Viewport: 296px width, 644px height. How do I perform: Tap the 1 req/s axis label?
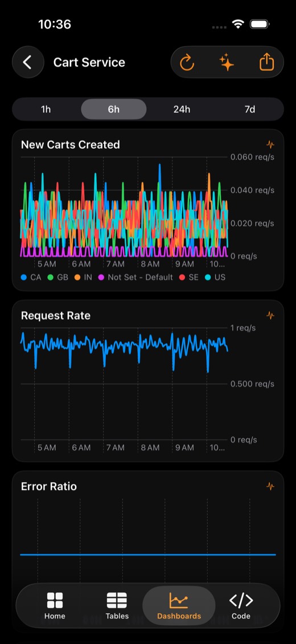point(243,328)
